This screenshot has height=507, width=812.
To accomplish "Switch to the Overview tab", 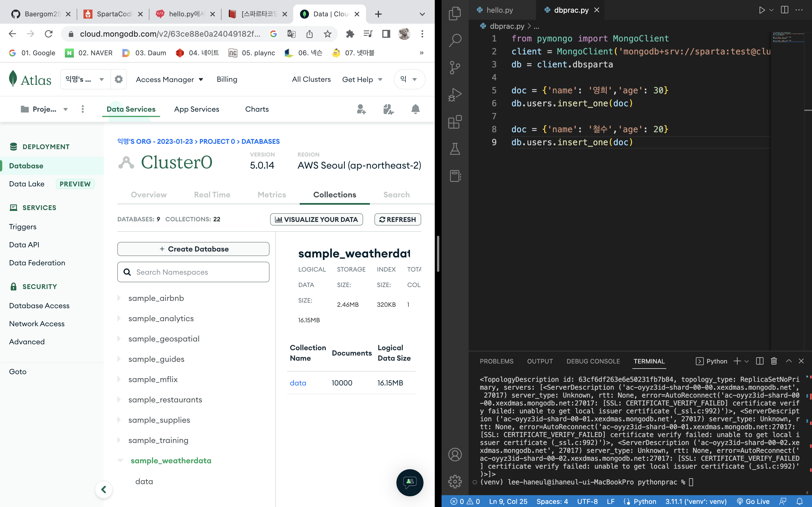I will pos(149,195).
